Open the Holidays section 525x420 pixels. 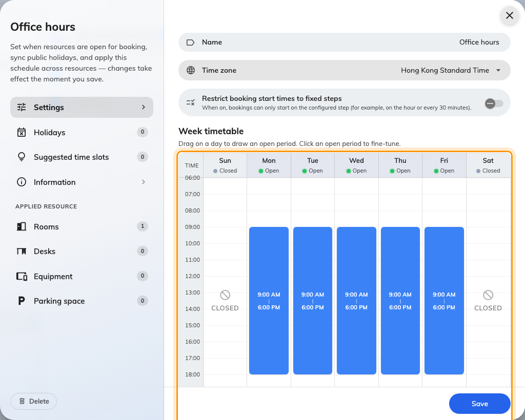pos(82,133)
